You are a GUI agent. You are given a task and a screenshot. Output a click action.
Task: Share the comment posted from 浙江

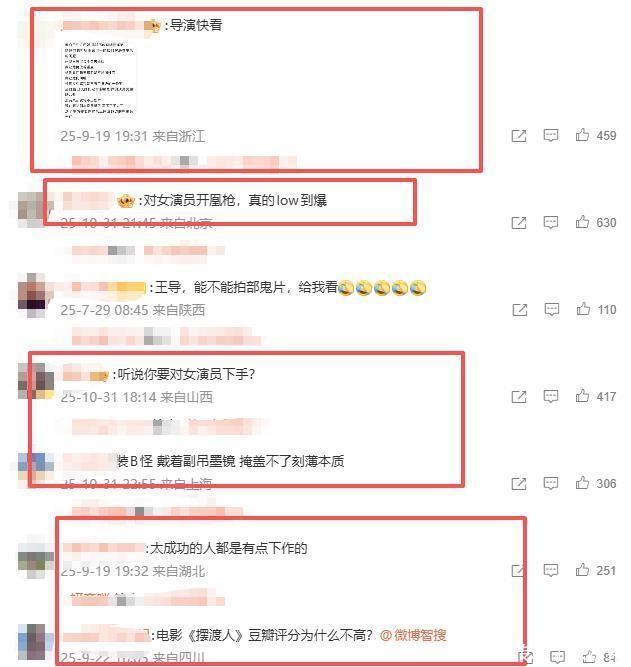519,136
